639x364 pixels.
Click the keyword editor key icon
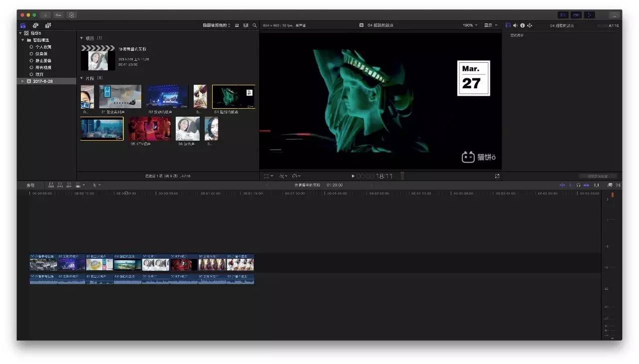58,15
